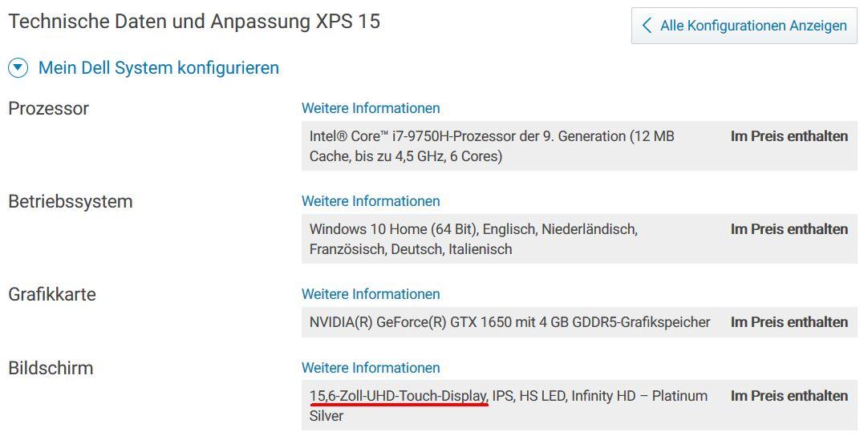Select the NVIDIA GeForce GTX 1650 option
Screen dimensions: 868x440
(509, 322)
